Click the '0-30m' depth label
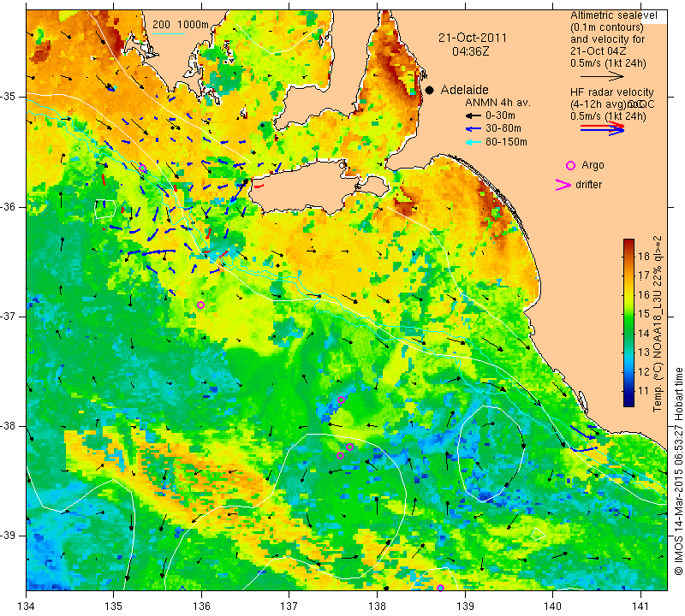This screenshot has width=685, height=616. point(500,115)
